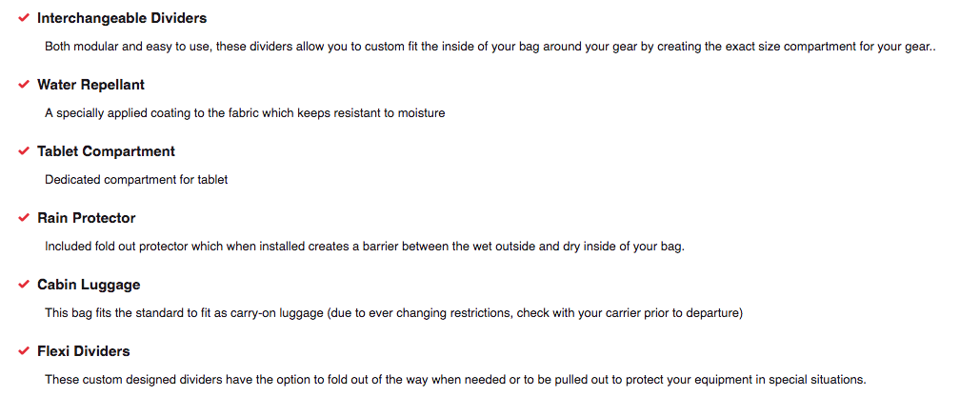Screen dimensions: 980x416
Task: Select the Cabin Luggage heading
Action: coord(89,285)
